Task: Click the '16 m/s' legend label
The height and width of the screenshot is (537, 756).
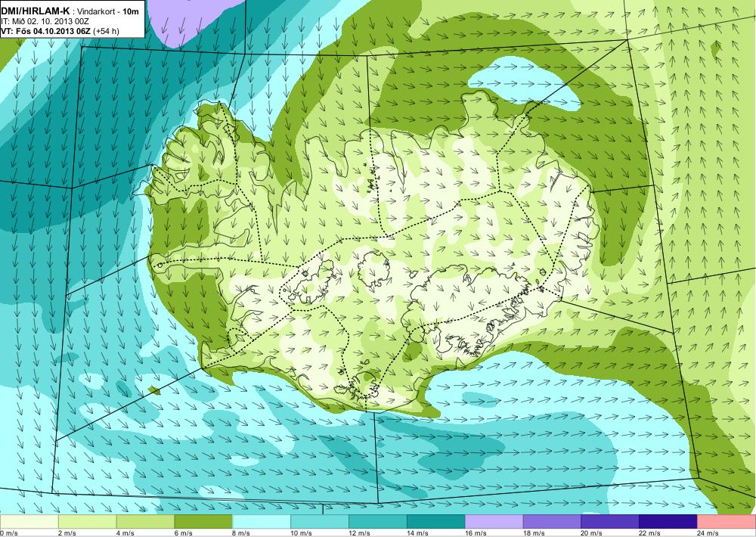Action: click(476, 533)
